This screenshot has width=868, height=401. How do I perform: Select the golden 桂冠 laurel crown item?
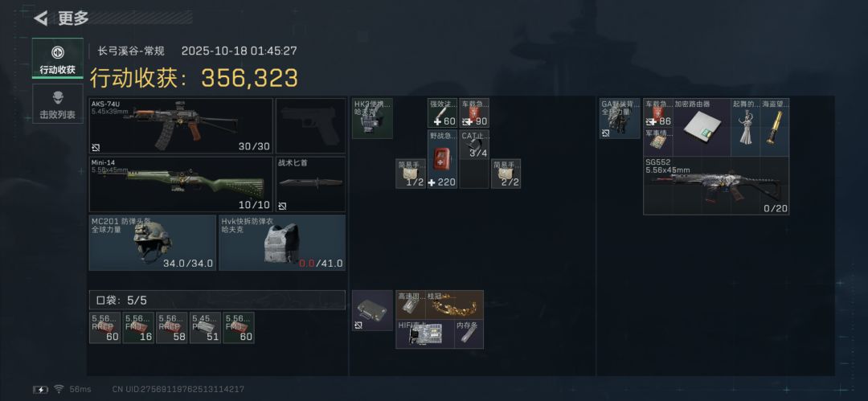click(x=454, y=305)
